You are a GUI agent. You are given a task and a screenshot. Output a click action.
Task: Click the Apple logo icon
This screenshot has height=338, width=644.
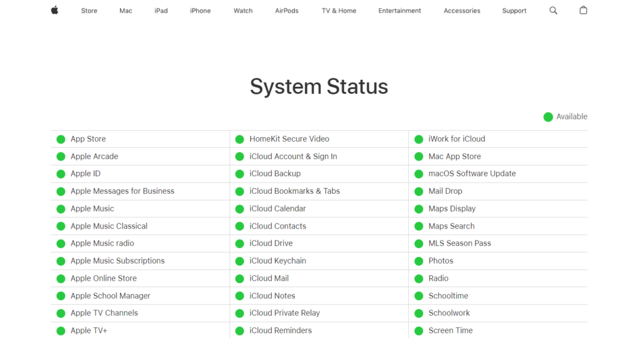(x=55, y=10)
